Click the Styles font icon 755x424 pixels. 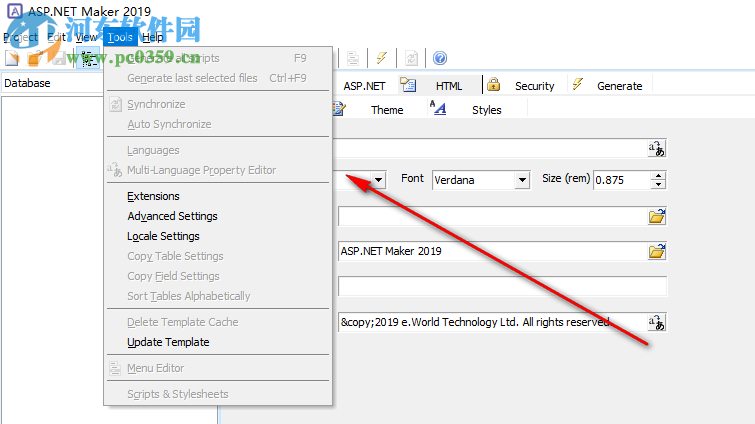coord(438,108)
